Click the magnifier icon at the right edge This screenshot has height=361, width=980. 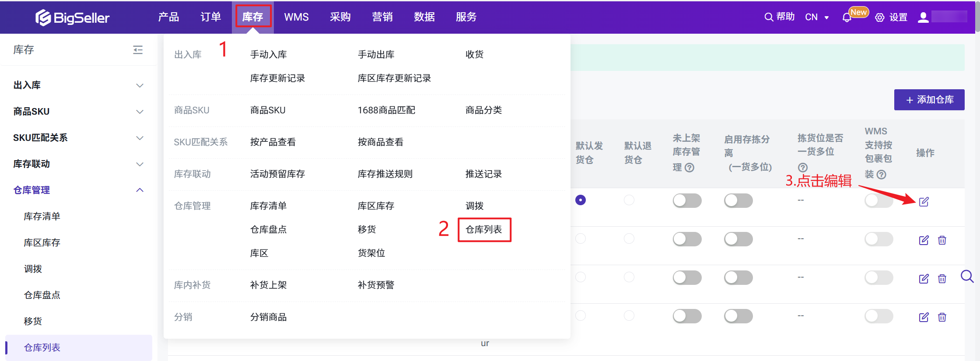coord(967,277)
